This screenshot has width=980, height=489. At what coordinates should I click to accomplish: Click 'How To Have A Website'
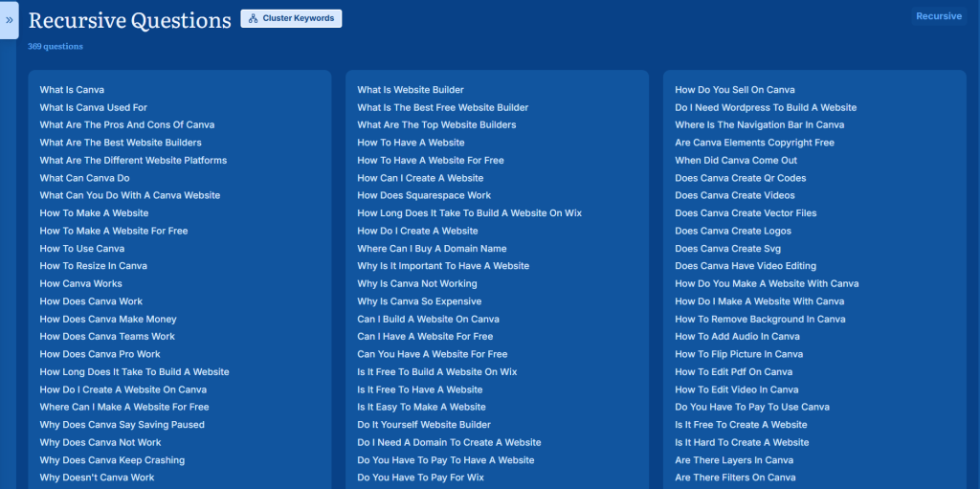point(411,143)
